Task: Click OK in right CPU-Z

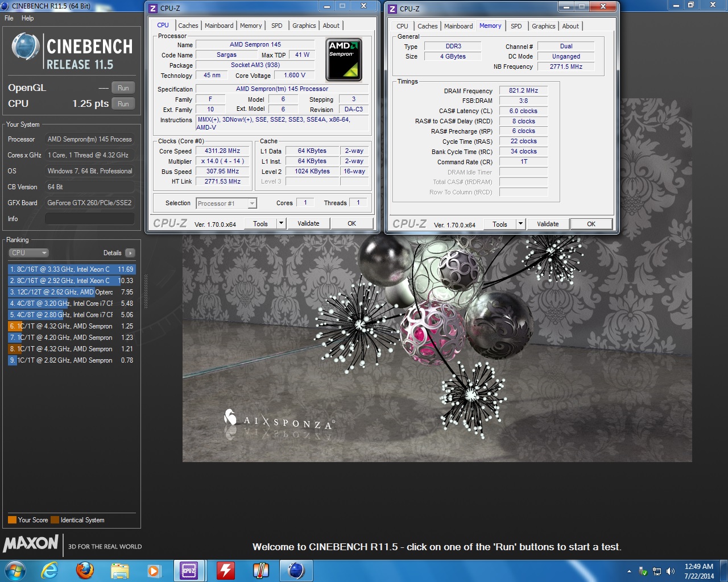Action: coord(591,224)
